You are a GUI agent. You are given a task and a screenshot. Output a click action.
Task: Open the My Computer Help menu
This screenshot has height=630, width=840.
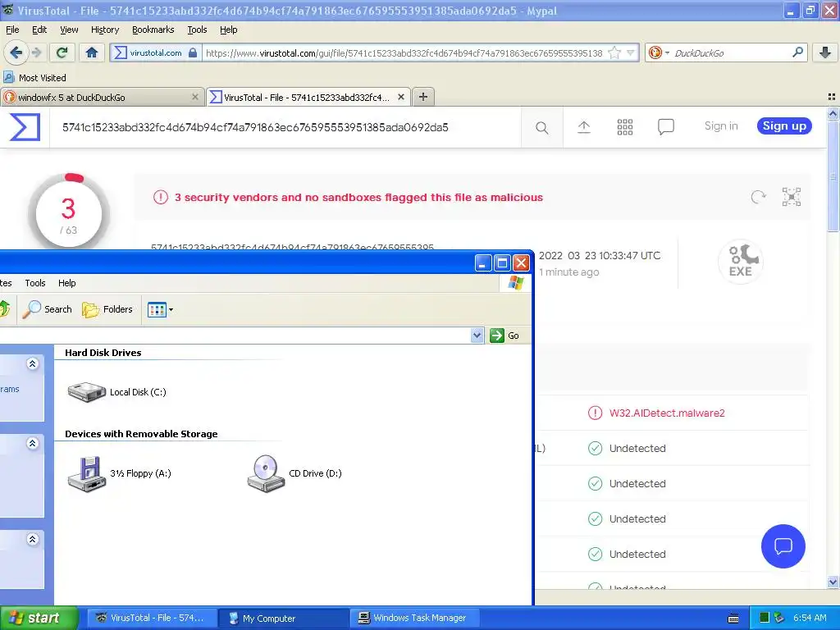pos(67,283)
